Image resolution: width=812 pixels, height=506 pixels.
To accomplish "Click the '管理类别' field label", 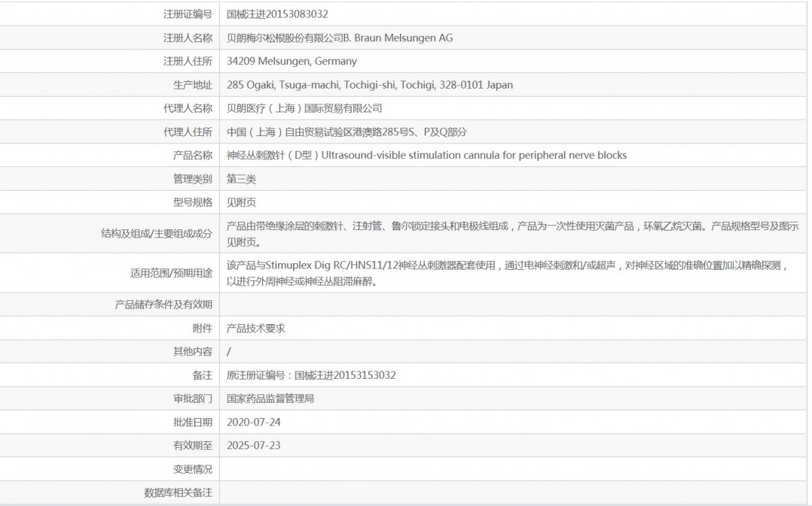I will click(193, 179).
